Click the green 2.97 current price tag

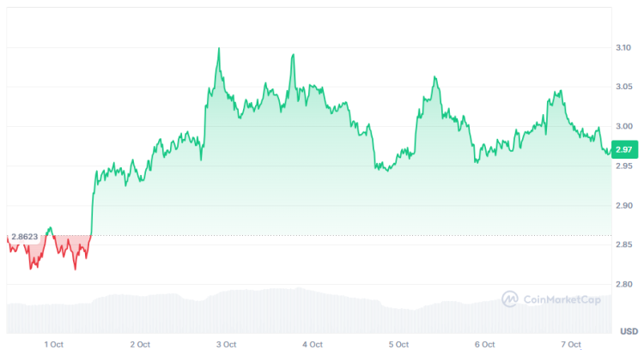[624, 150]
